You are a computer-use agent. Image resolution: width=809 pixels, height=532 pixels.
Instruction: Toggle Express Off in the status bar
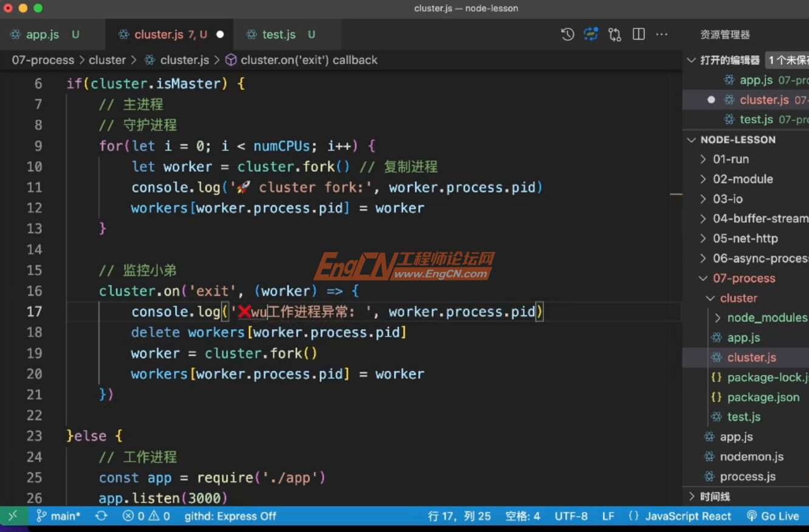[x=230, y=516]
